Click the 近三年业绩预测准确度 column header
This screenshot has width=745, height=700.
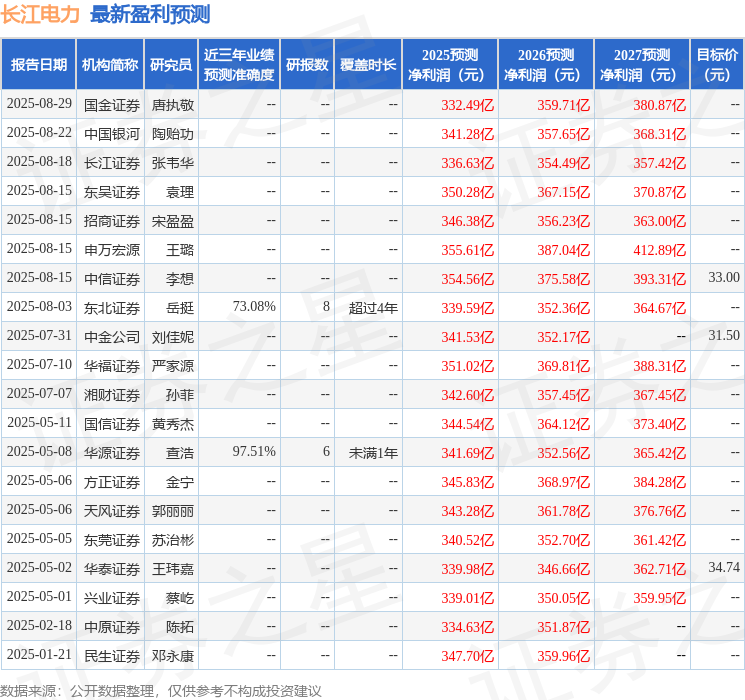click(239, 65)
